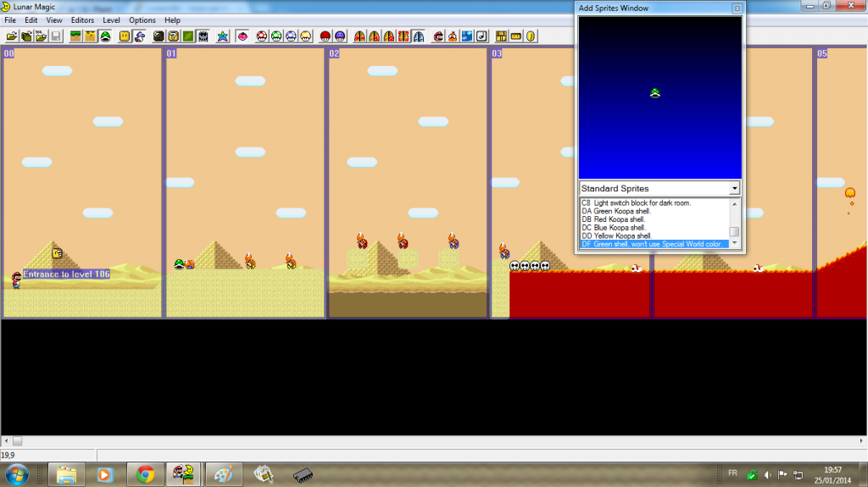Click the gray castle block toolbar icon

click(203, 36)
